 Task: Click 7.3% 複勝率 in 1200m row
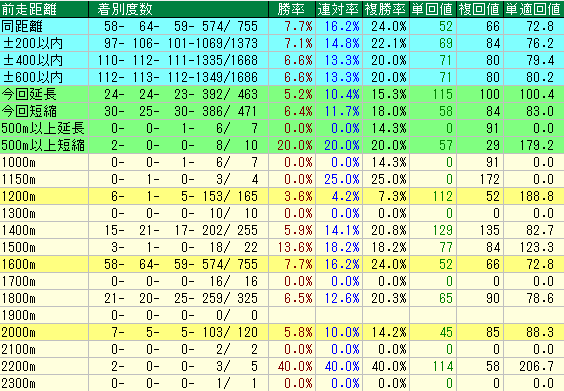point(392,196)
